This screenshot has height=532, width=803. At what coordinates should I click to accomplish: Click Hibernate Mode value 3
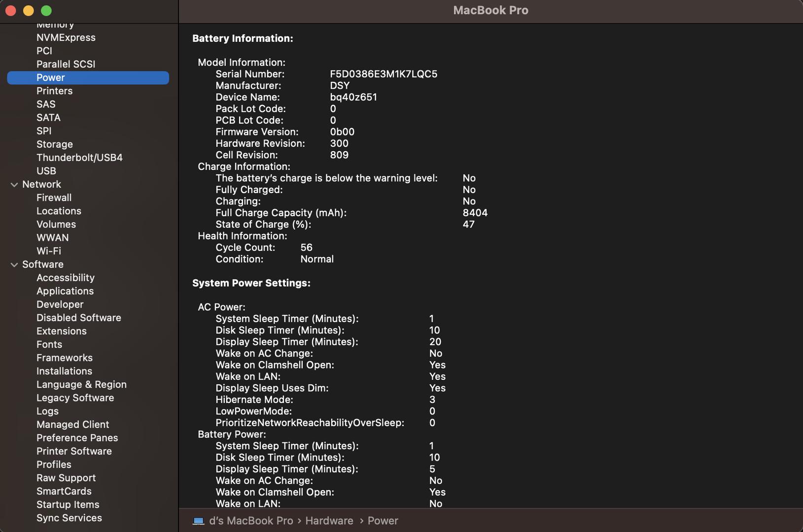point(432,399)
